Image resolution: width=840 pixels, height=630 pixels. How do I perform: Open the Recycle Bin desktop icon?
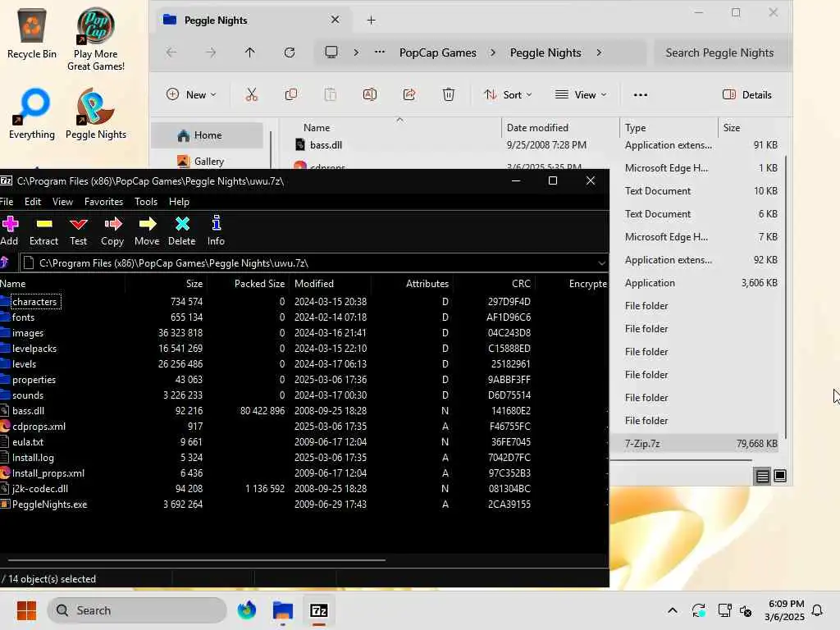[32, 33]
